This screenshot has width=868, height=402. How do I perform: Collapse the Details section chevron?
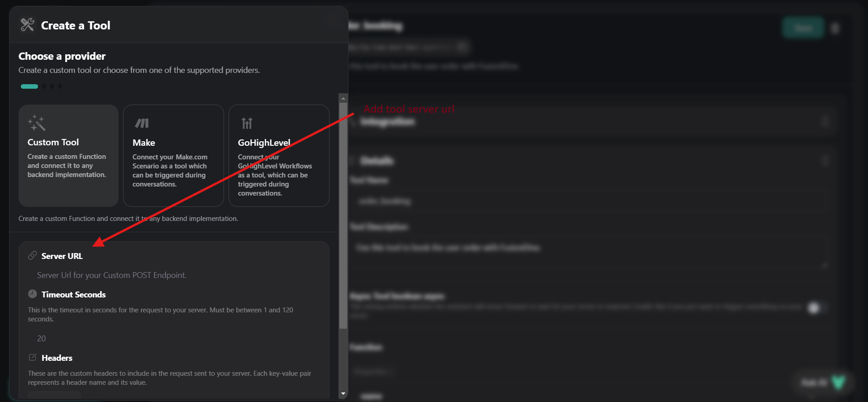825,161
